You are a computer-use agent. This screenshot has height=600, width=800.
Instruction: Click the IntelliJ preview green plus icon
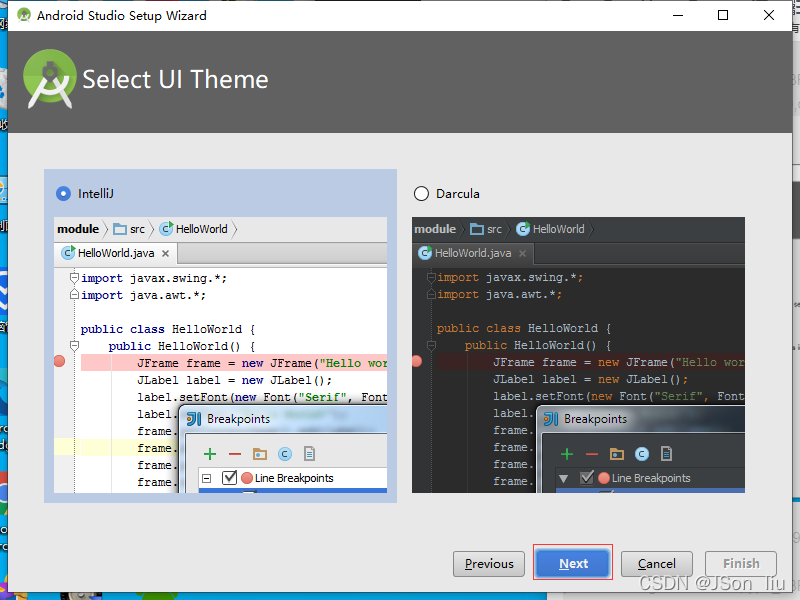click(x=210, y=454)
